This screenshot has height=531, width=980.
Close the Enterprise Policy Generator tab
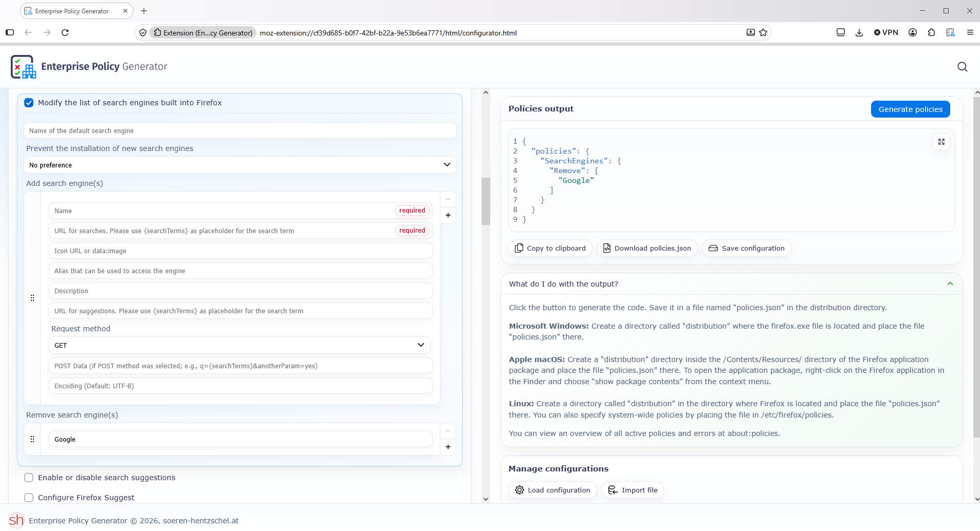(x=125, y=11)
